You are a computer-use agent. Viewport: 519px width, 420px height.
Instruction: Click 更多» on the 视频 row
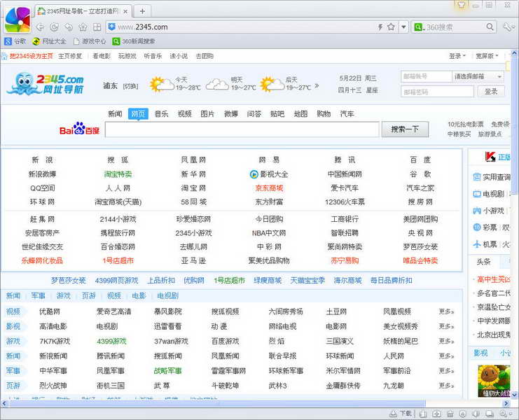coord(446,311)
